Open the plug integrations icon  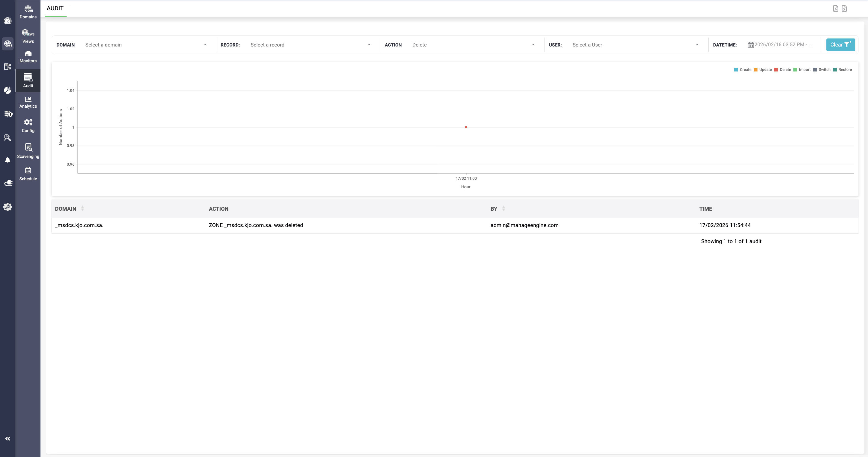point(8,183)
